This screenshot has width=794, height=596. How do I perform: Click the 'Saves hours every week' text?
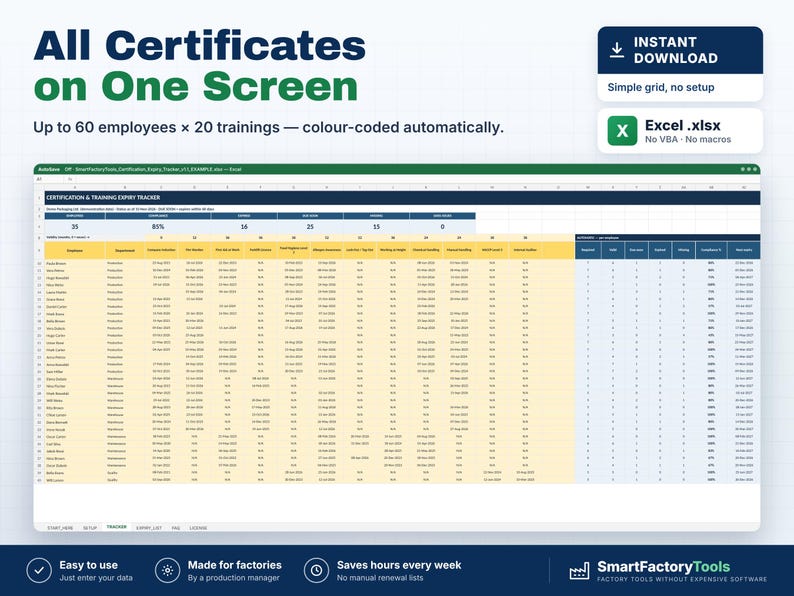coord(399,565)
